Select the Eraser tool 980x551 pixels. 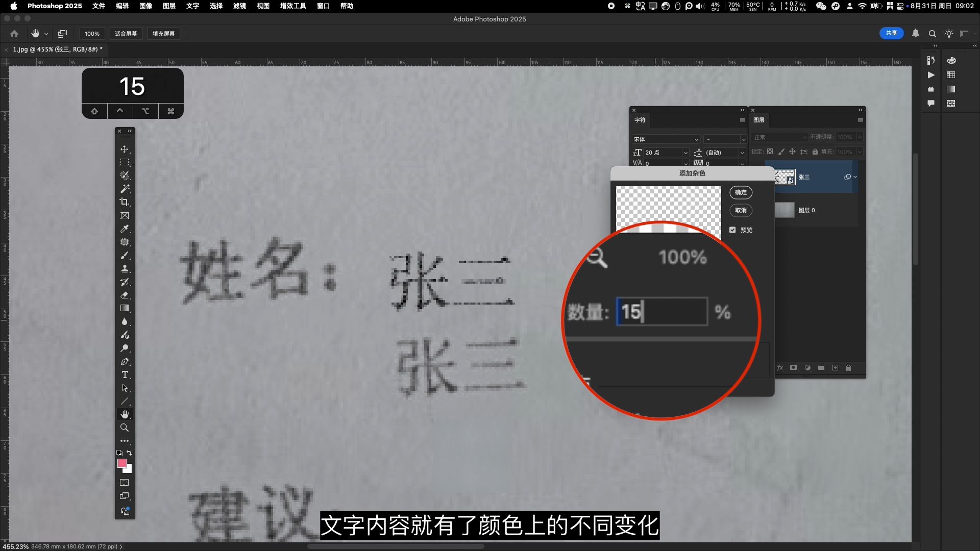[x=124, y=295]
